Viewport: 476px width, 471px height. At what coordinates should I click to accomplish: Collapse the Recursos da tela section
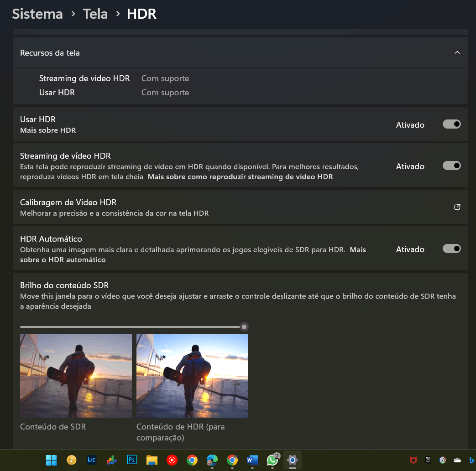point(457,52)
